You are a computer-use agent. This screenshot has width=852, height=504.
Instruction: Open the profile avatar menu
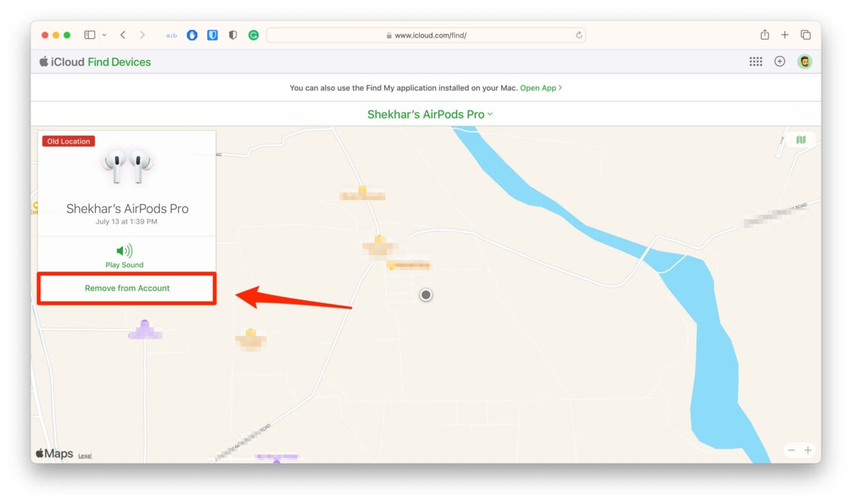pos(804,62)
